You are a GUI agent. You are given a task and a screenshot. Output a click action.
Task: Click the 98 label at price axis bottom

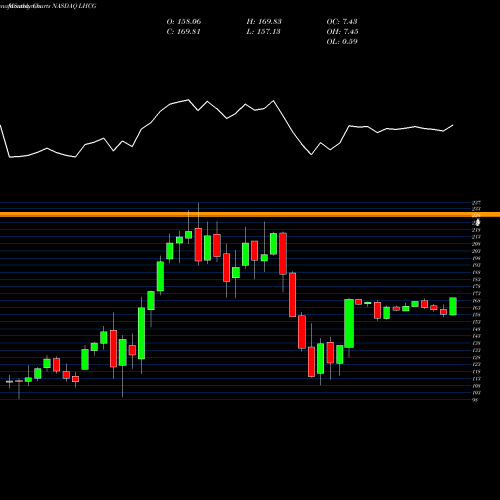point(475,399)
